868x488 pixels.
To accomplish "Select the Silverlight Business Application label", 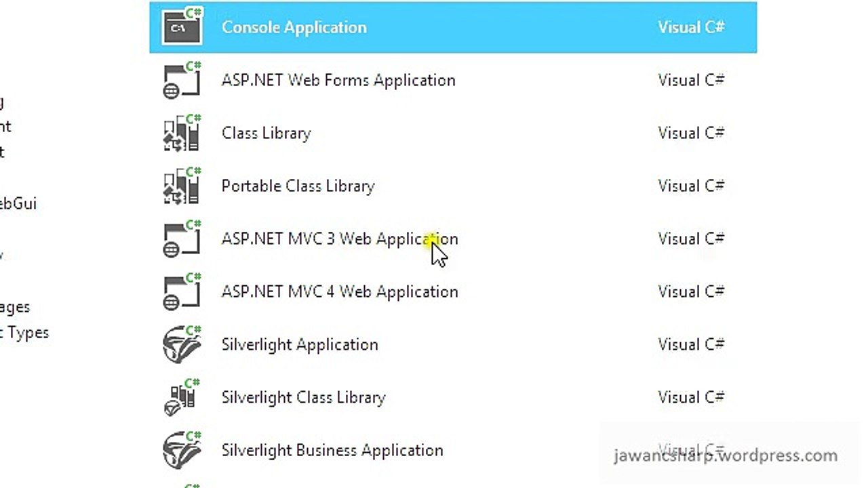I will (332, 451).
